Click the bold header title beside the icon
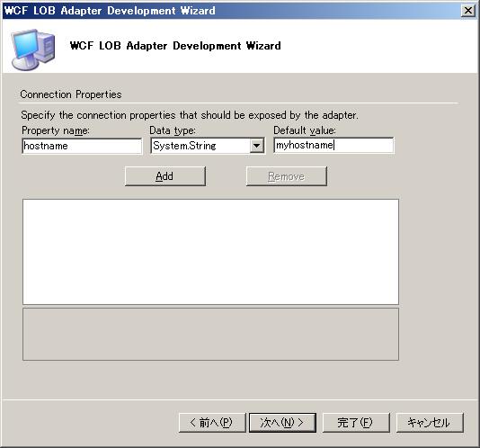Screen dimensions: 480x448 (x=175, y=46)
